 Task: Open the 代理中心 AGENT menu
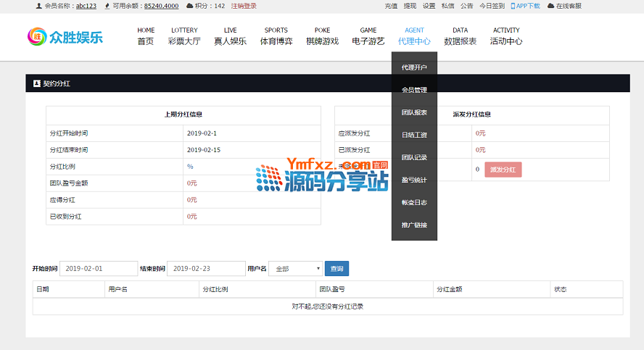[x=414, y=36]
